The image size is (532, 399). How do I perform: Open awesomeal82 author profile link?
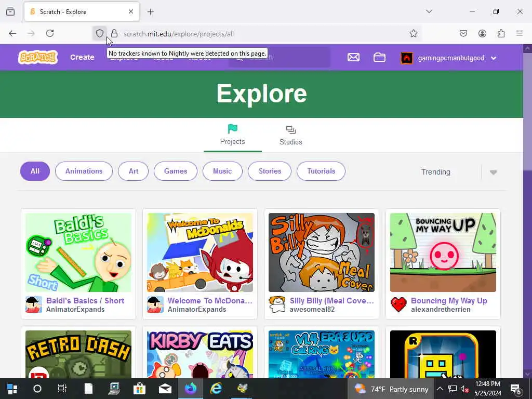pyautogui.click(x=312, y=310)
